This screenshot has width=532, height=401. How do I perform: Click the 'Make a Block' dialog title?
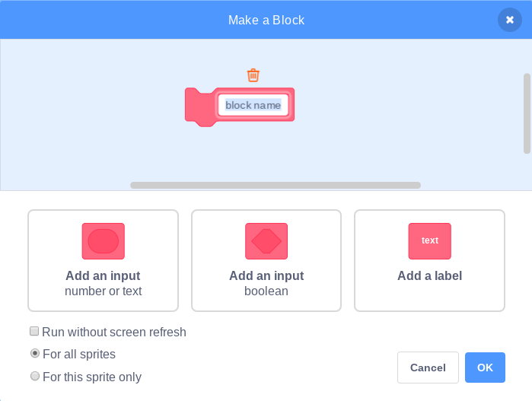(266, 20)
